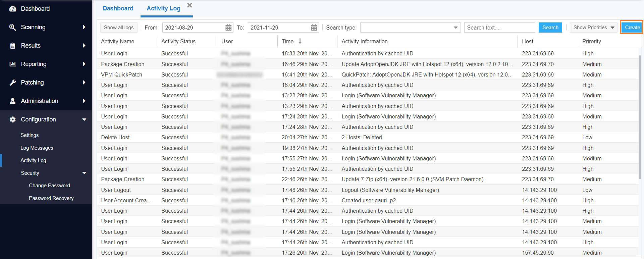Screen dimensions: 644x259
Task: Open the From date calendar picker
Action: click(228, 28)
